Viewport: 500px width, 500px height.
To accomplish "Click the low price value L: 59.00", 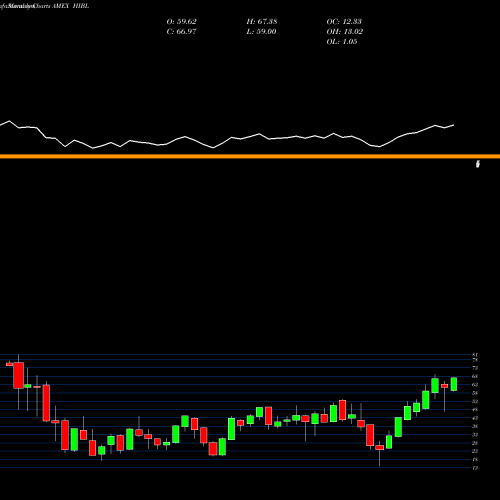I will (x=261, y=32).
